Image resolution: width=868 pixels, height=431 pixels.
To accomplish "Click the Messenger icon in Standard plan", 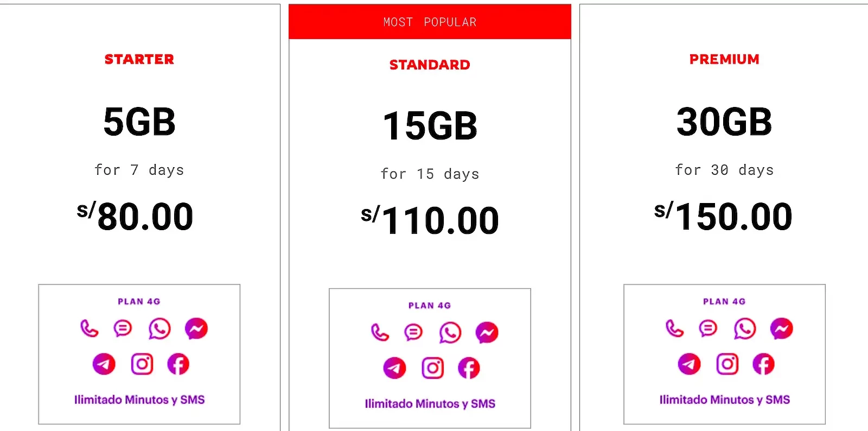I will (487, 333).
